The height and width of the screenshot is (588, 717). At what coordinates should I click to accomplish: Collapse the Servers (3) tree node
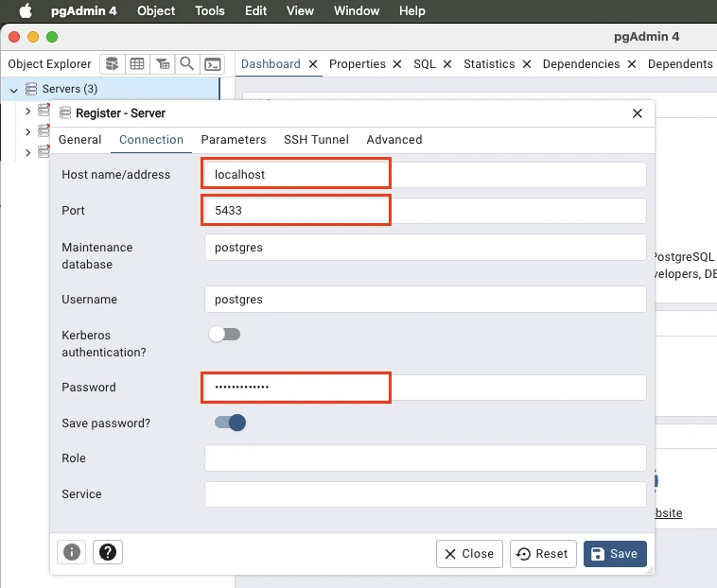click(x=14, y=90)
